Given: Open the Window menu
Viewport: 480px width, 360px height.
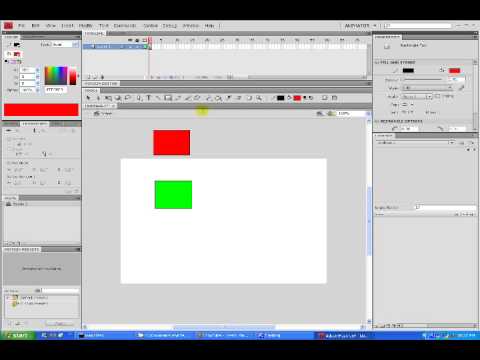Looking at the screenshot, I should (191, 26).
